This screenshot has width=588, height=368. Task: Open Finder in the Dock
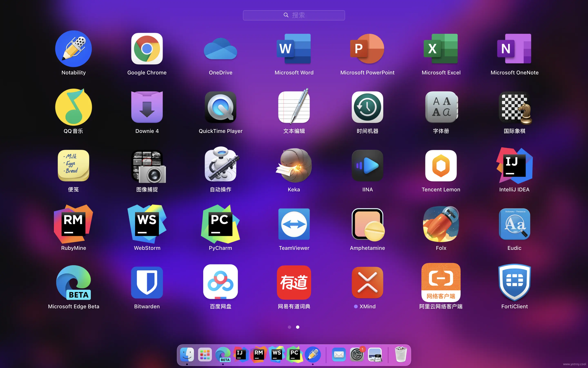tap(187, 355)
